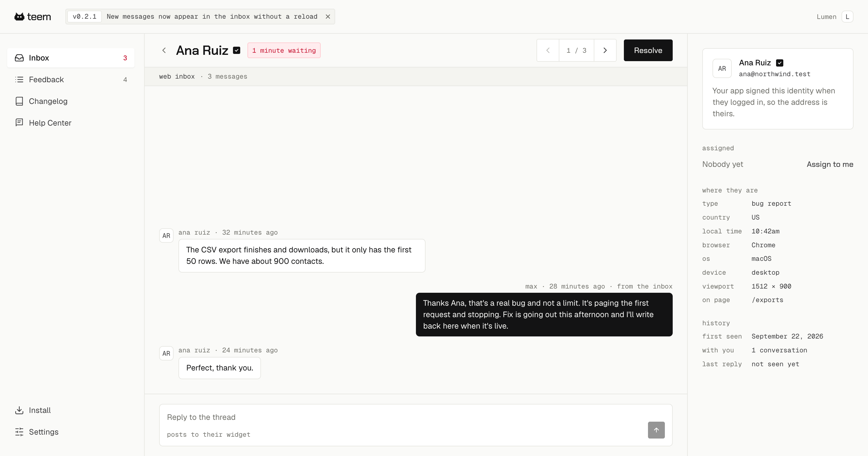
Task: Click the Feedback count 4
Action: tap(125, 80)
